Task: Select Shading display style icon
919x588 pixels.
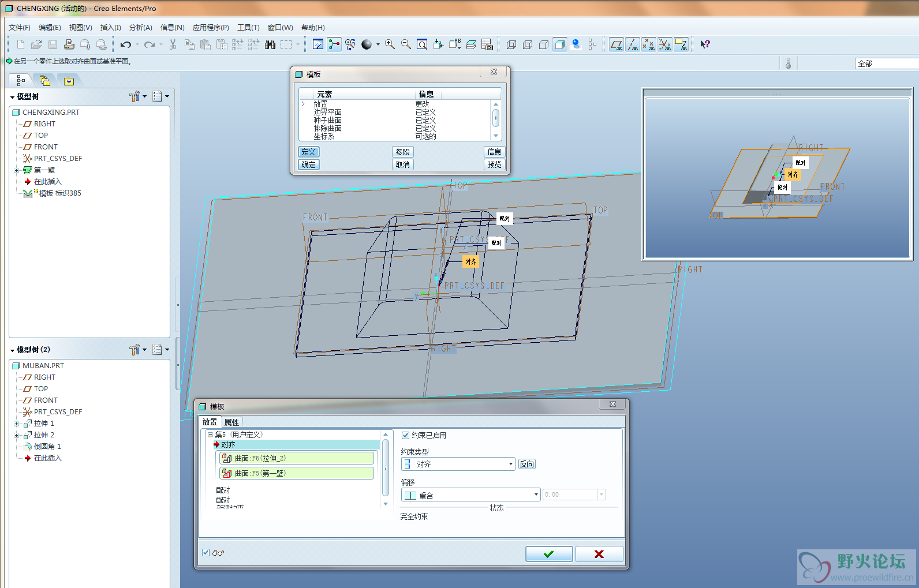Action: coord(560,44)
